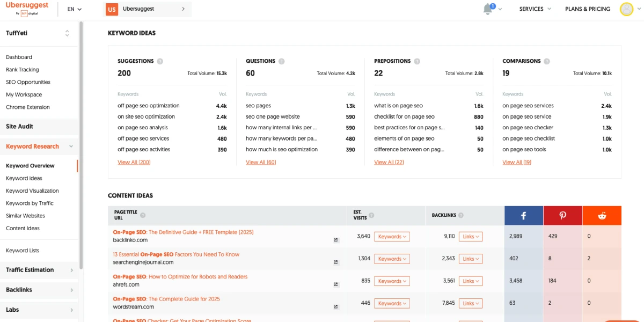Open 'How to Optimize for Robots and Readers' article

pos(180,277)
